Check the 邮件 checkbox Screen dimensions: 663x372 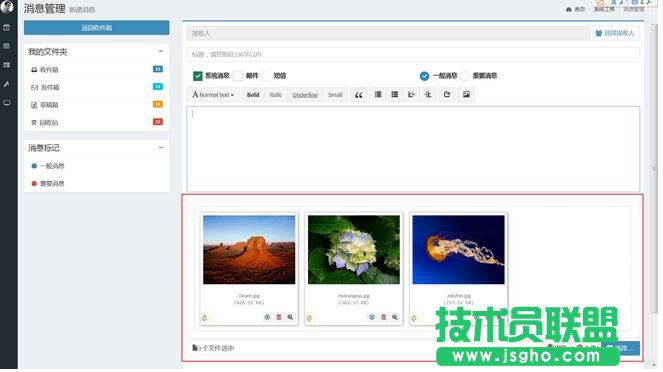pos(238,76)
